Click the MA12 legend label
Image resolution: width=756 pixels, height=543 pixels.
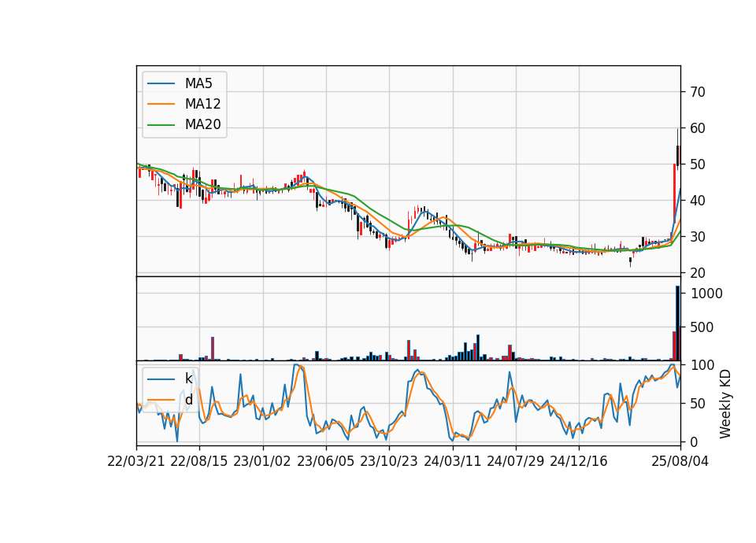[x=202, y=104]
